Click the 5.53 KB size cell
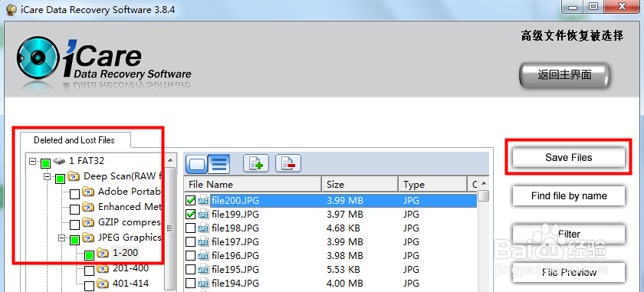The height and width of the screenshot is (292, 644). tap(343, 270)
